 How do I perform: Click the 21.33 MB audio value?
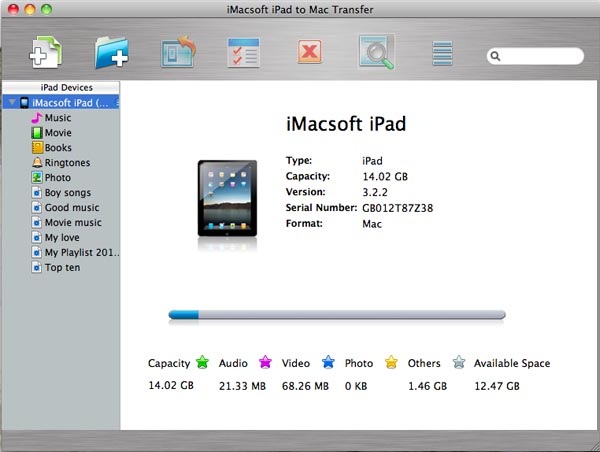tap(242, 386)
